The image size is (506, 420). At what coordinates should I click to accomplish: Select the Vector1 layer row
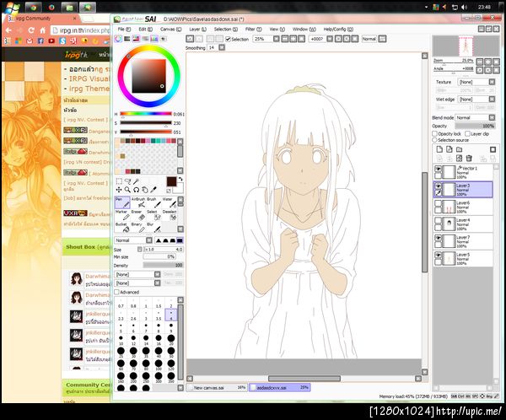pyautogui.click(x=463, y=172)
